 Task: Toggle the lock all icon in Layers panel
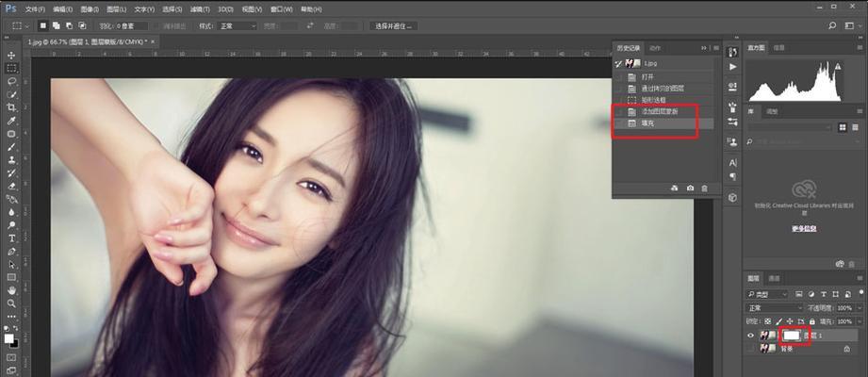(x=811, y=321)
